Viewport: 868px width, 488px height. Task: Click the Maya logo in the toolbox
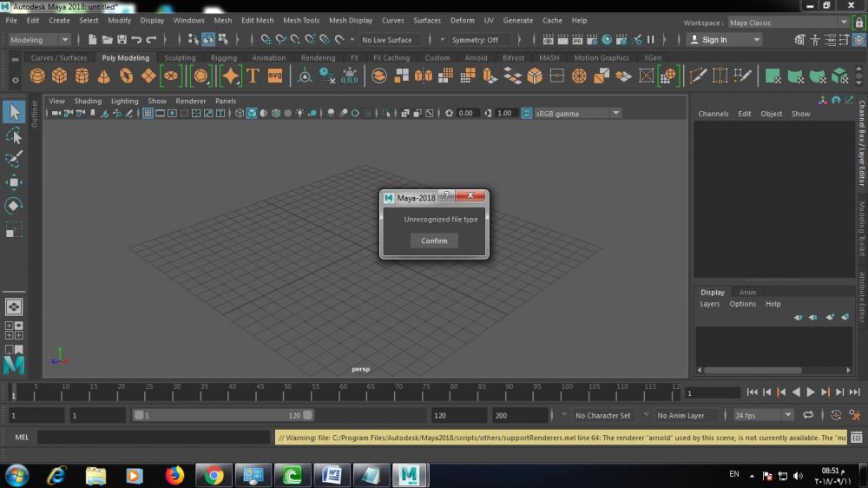[x=14, y=365]
